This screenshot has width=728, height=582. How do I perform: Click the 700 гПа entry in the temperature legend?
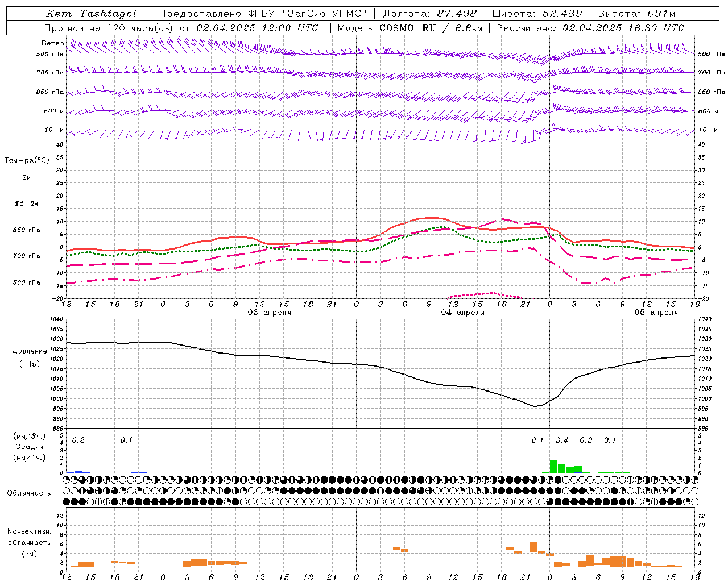pyautogui.click(x=27, y=256)
